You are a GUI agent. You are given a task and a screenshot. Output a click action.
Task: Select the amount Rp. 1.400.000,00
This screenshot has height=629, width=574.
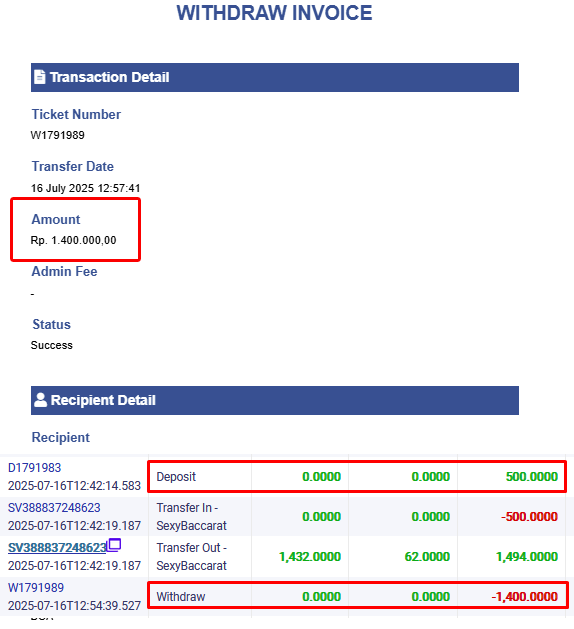point(73,240)
